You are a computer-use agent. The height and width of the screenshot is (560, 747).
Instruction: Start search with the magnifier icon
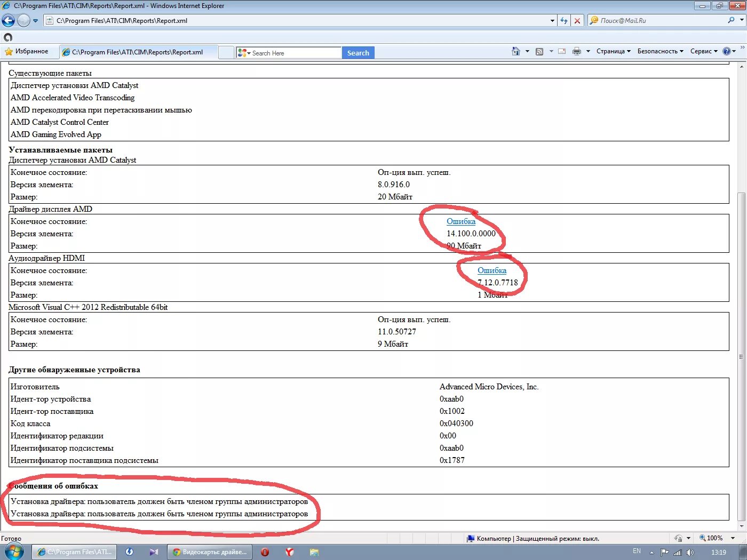pos(732,20)
